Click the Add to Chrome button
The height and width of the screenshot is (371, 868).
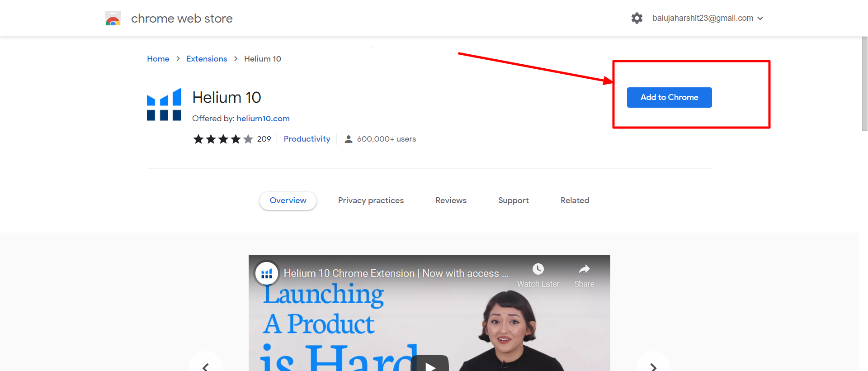click(x=669, y=97)
